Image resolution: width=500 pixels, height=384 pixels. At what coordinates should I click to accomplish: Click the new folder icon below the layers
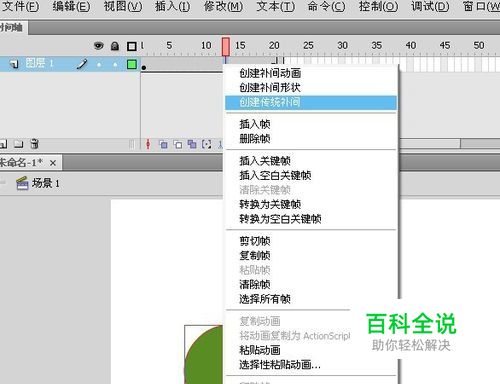[x=18, y=144]
